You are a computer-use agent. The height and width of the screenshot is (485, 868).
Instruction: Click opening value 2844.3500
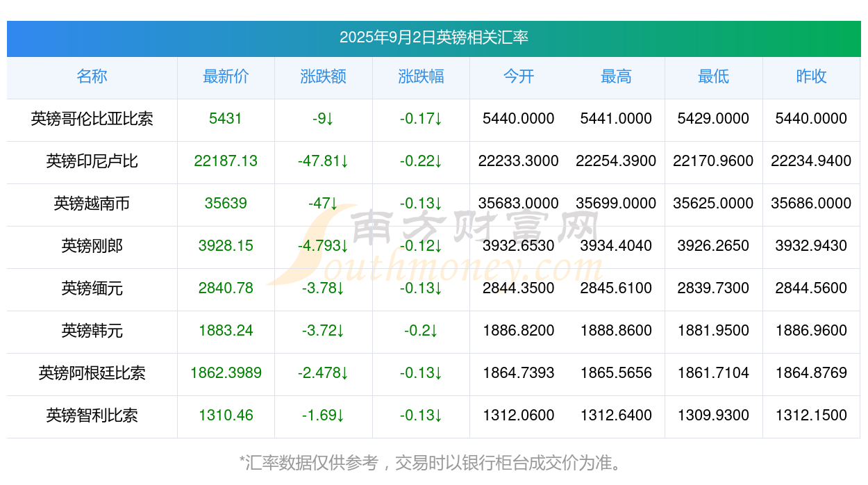[x=519, y=288]
